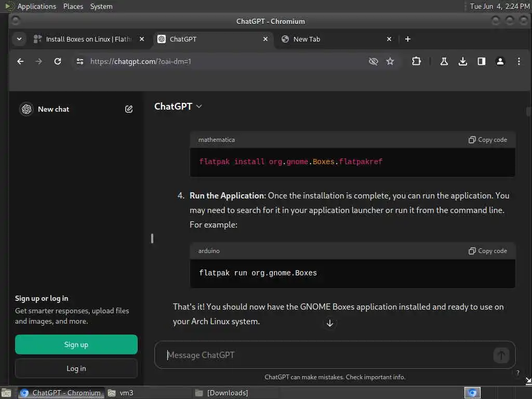Switch to the New Tab tab
The height and width of the screenshot is (399, 532).
coord(336,39)
